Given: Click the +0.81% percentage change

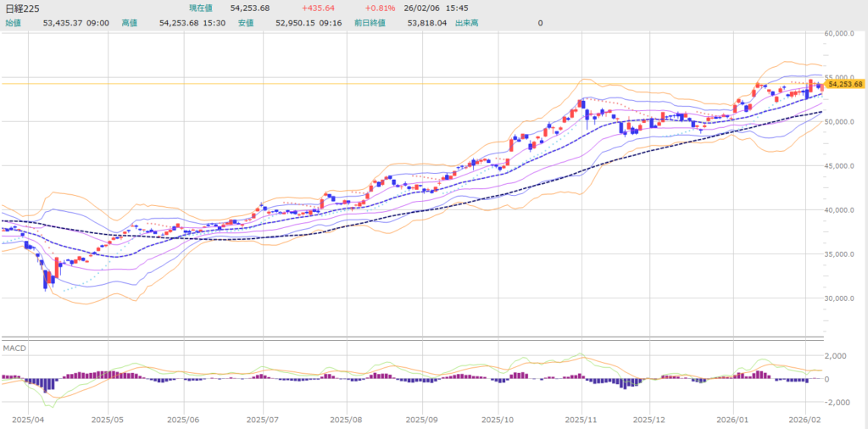Looking at the screenshot, I should click(381, 8).
